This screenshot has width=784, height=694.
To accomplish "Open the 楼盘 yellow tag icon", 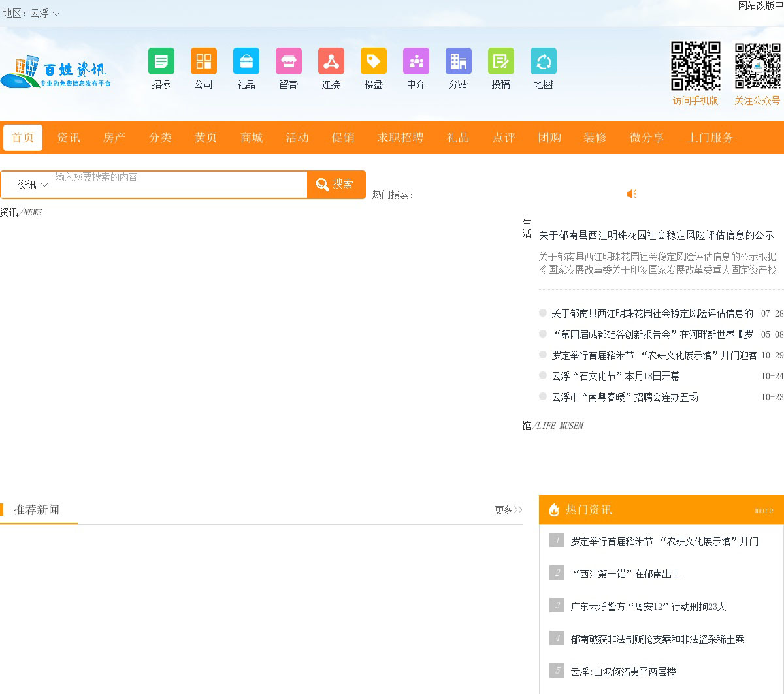I will [x=373, y=61].
